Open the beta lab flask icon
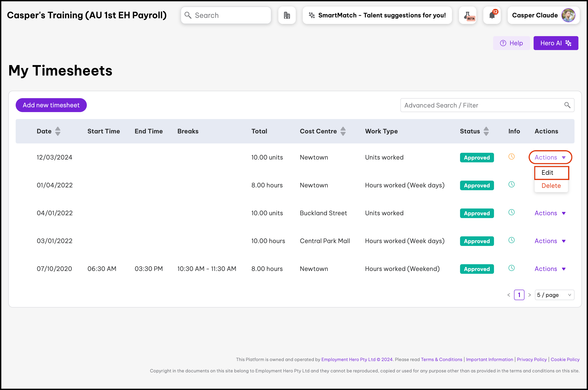The height and width of the screenshot is (390, 588). click(467, 15)
